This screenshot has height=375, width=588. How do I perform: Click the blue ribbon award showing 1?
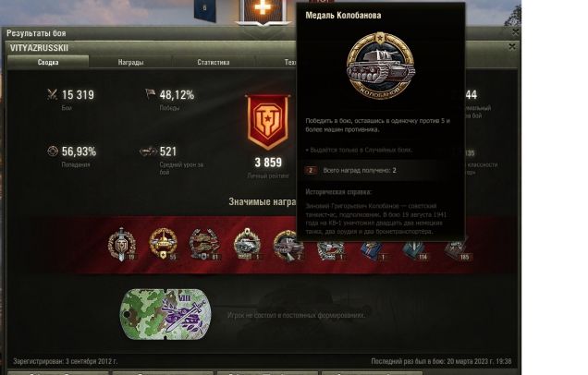(x=373, y=250)
